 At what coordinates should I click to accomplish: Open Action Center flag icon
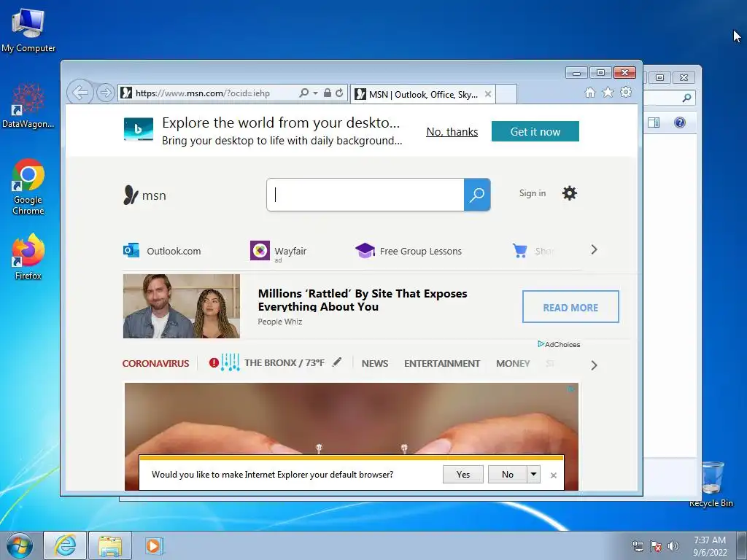tap(656, 546)
